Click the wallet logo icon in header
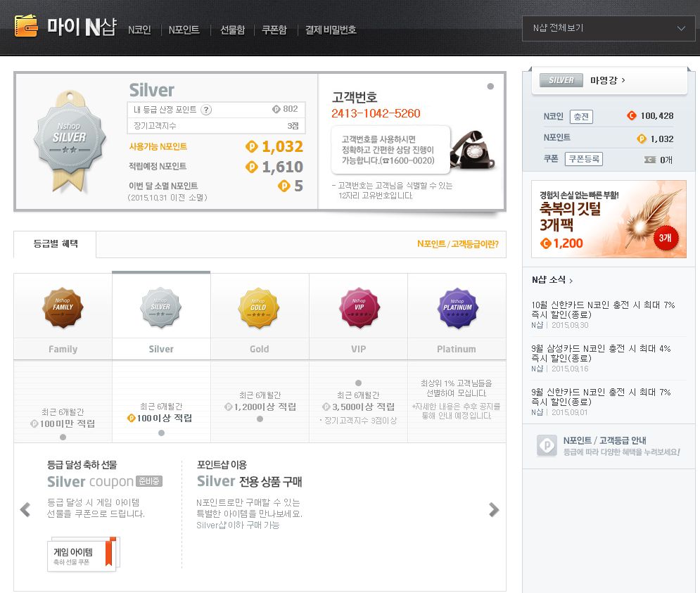Viewport: 700px width, 593px height. [x=26, y=26]
